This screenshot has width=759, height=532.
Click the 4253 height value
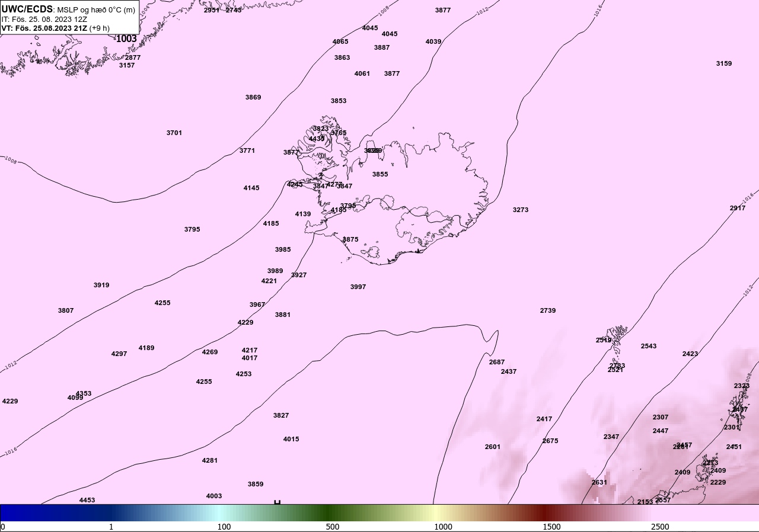tap(244, 374)
